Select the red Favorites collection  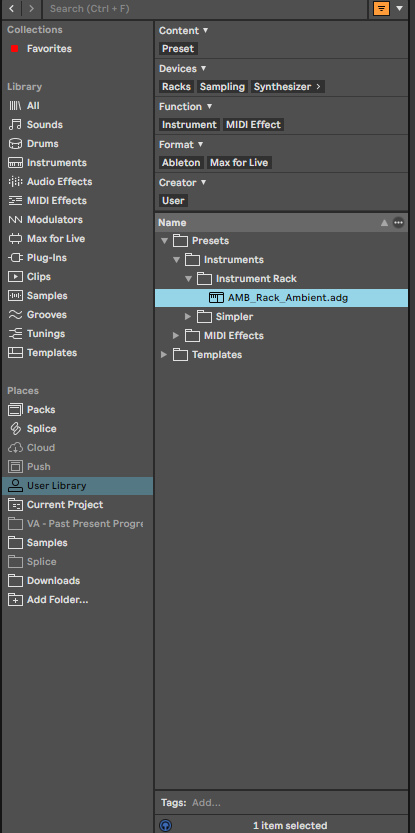14,49
